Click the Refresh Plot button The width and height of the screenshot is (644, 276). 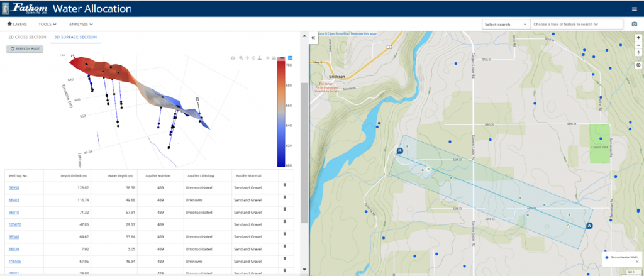click(25, 49)
